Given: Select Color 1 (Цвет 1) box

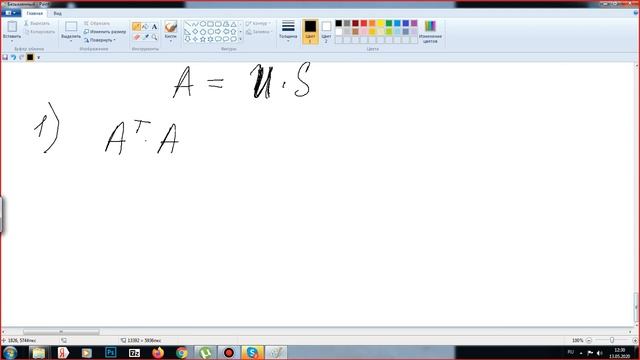Looking at the screenshot, I should (x=310, y=31).
